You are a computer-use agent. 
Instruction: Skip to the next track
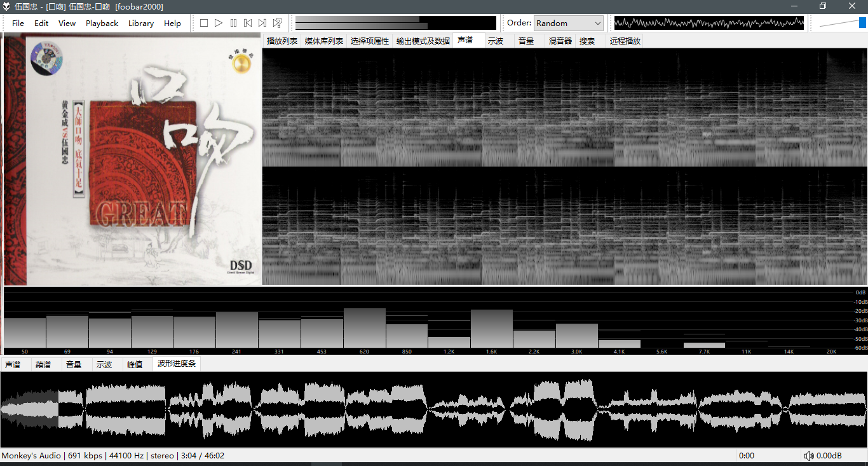(x=262, y=23)
